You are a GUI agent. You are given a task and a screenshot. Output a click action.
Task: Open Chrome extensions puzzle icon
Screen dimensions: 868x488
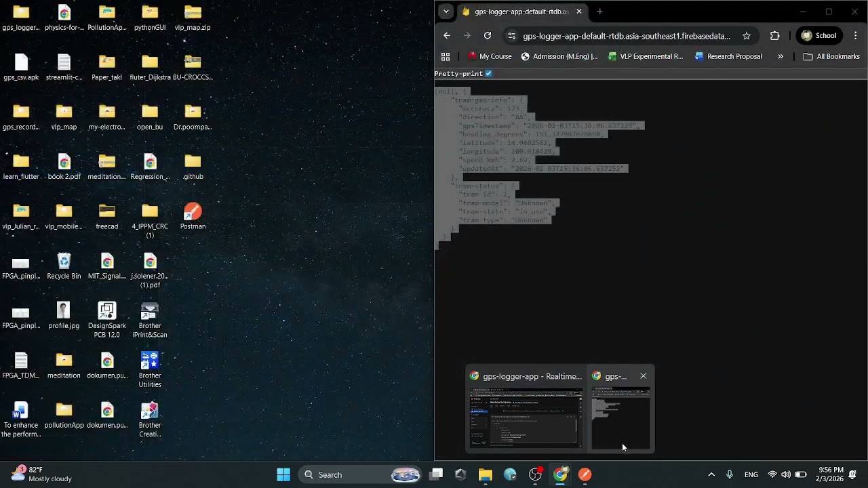(x=775, y=36)
